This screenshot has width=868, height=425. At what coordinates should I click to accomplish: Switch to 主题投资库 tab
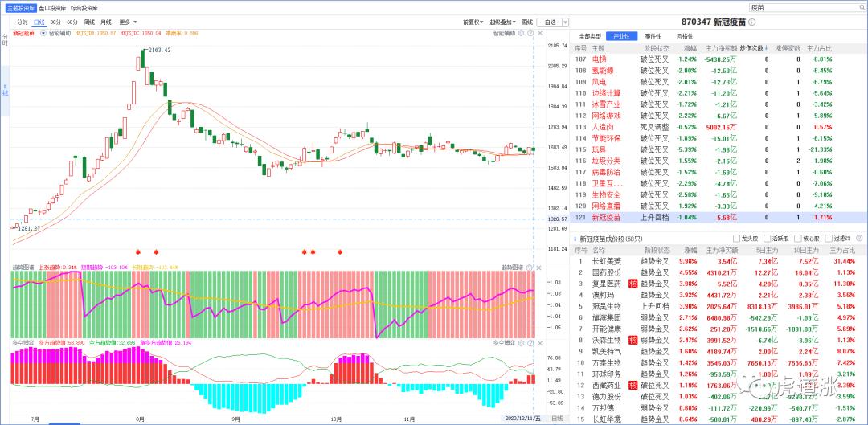pyautogui.click(x=21, y=8)
